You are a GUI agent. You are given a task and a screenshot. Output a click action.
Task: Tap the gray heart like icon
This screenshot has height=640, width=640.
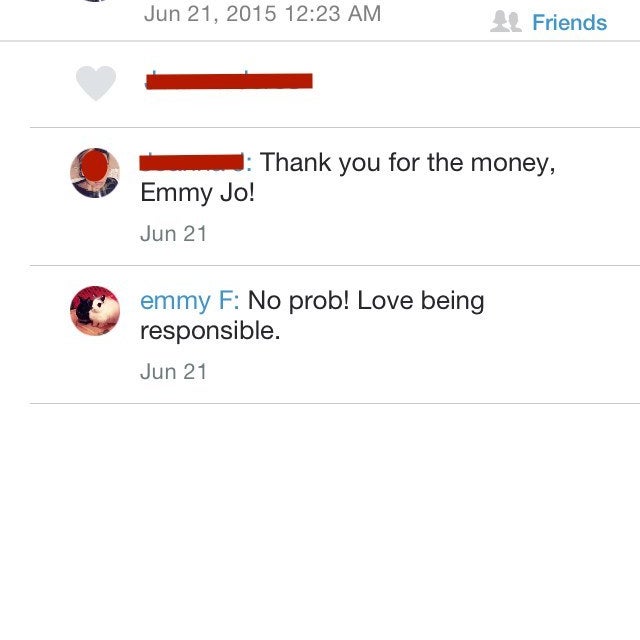[x=96, y=82]
